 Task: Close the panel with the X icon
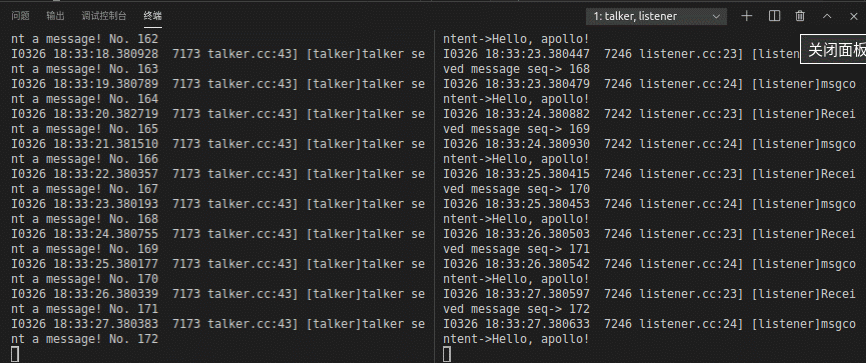pyautogui.click(x=853, y=16)
